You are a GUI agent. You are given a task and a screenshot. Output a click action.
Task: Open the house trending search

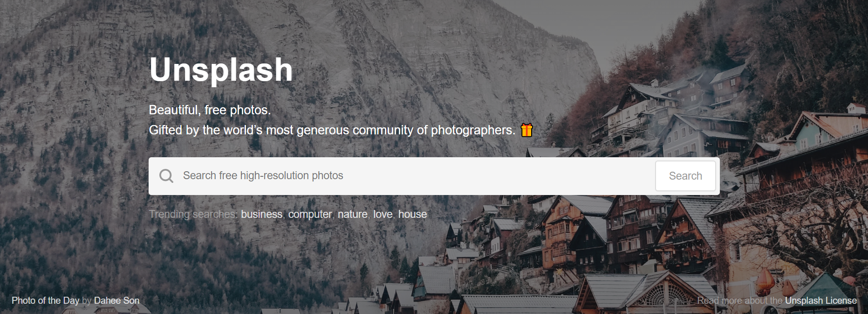point(412,214)
